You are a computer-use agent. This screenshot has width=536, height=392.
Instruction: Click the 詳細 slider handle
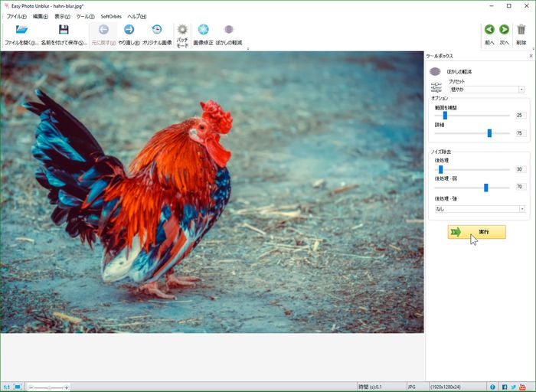(489, 133)
